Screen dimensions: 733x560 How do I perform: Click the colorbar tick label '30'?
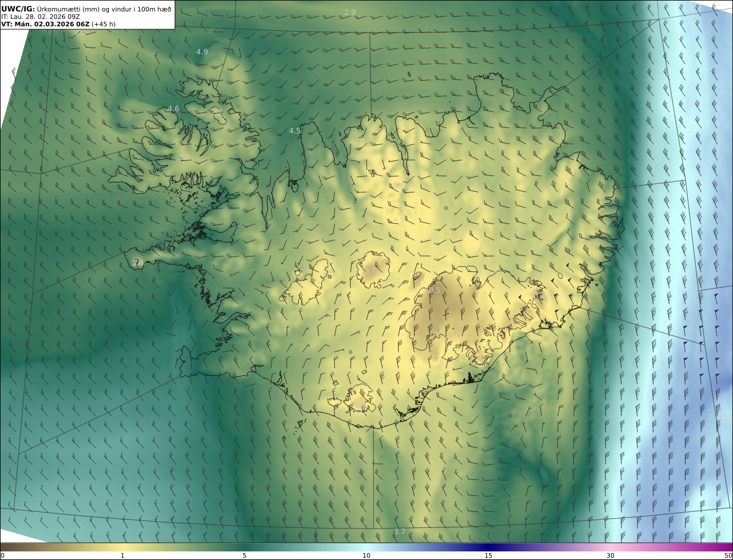pos(610,555)
